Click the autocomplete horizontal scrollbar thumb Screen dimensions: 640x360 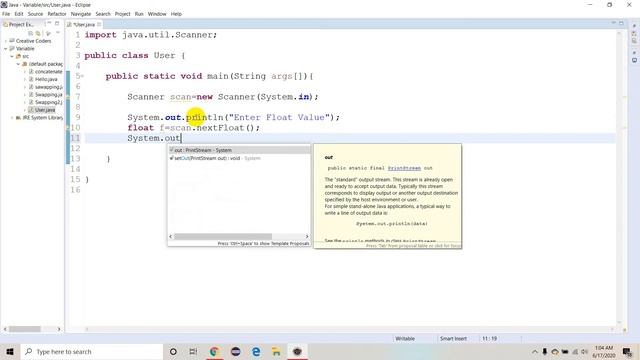(x=223, y=236)
